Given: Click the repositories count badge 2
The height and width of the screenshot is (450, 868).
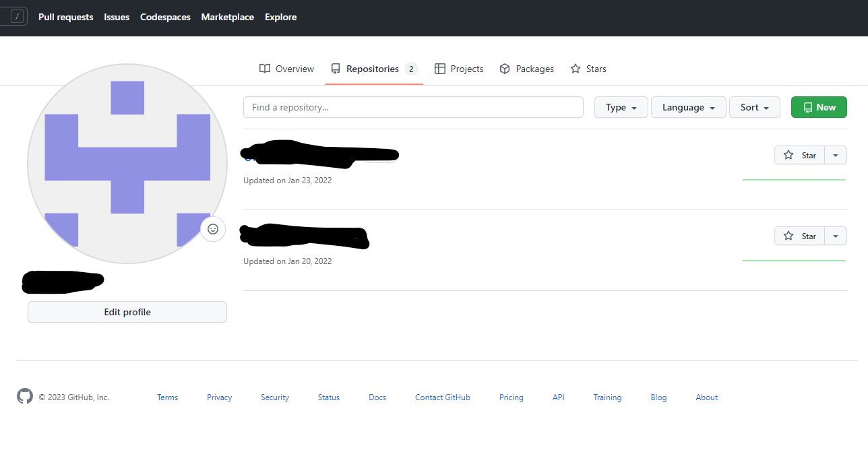Looking at the screenshot, I should click(411, 69).
